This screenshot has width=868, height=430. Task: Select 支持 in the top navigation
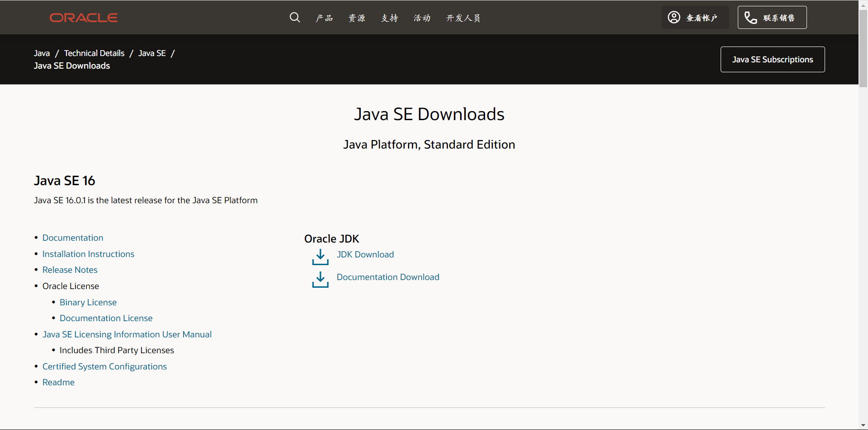coord(389,18)
